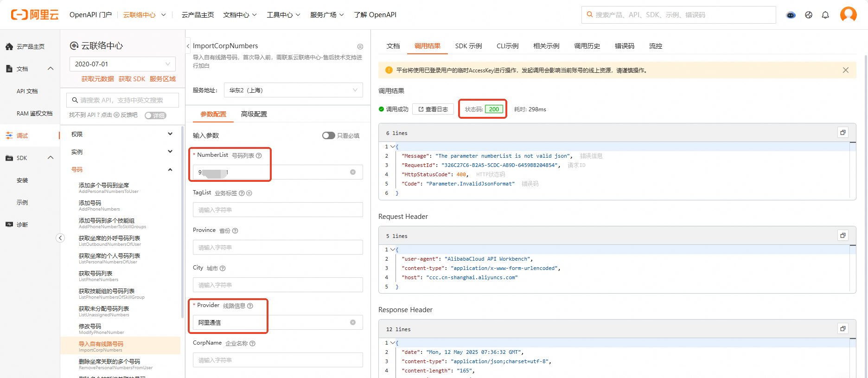Click the 获取 SDK link
The image size is (868, 378).
pos(132,79)
